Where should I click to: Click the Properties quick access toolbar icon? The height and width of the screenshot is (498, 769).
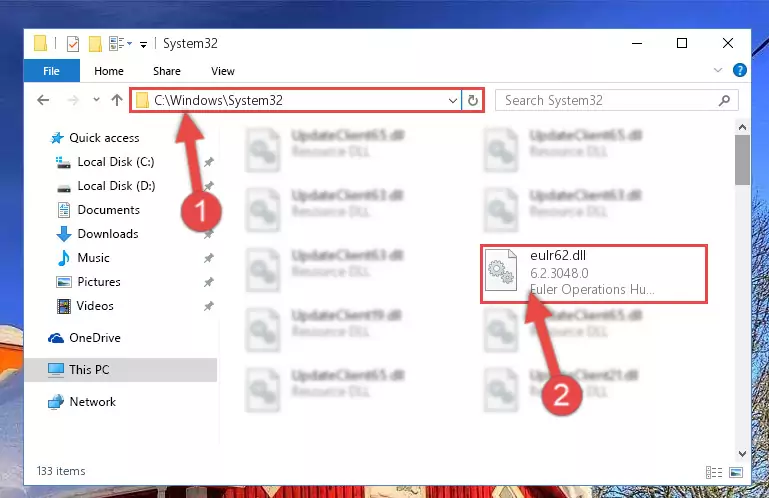73,44
